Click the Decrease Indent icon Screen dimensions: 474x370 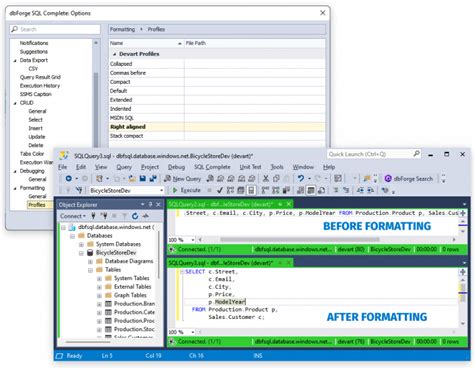pos(360,190)
